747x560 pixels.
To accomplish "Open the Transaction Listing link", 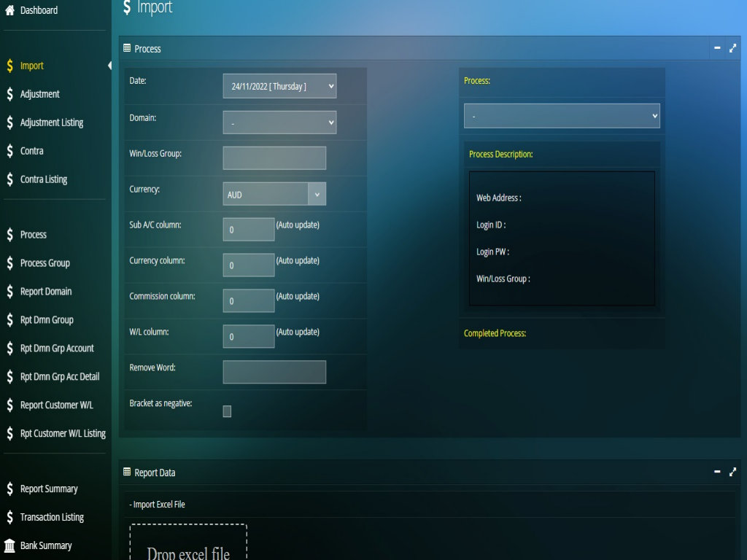I will coord(52,517).
